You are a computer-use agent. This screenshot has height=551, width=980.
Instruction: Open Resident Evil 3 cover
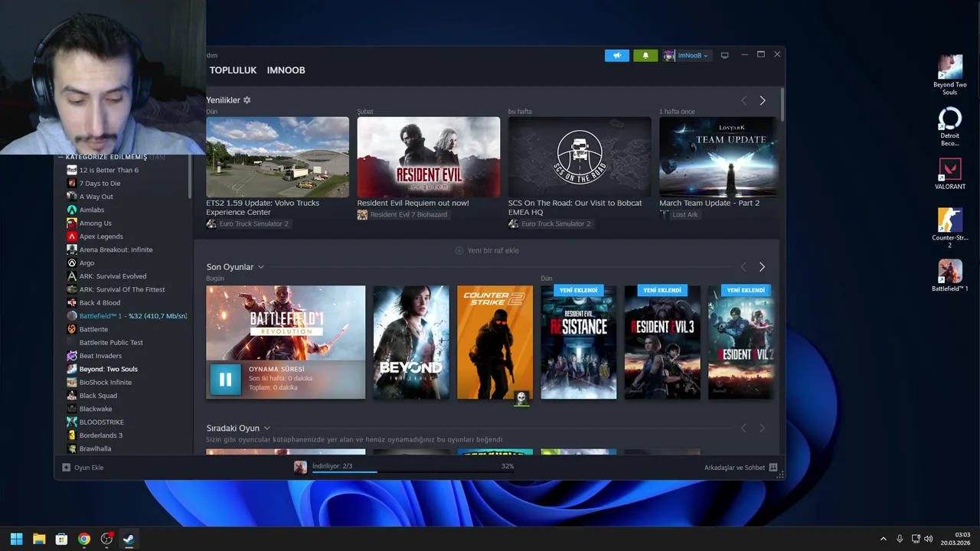[662, 342]
